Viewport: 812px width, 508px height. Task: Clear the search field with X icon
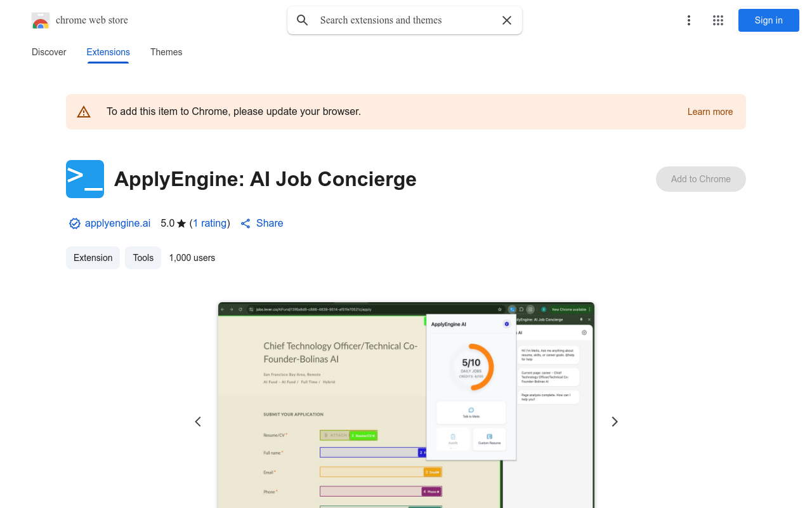coord(507,20)
